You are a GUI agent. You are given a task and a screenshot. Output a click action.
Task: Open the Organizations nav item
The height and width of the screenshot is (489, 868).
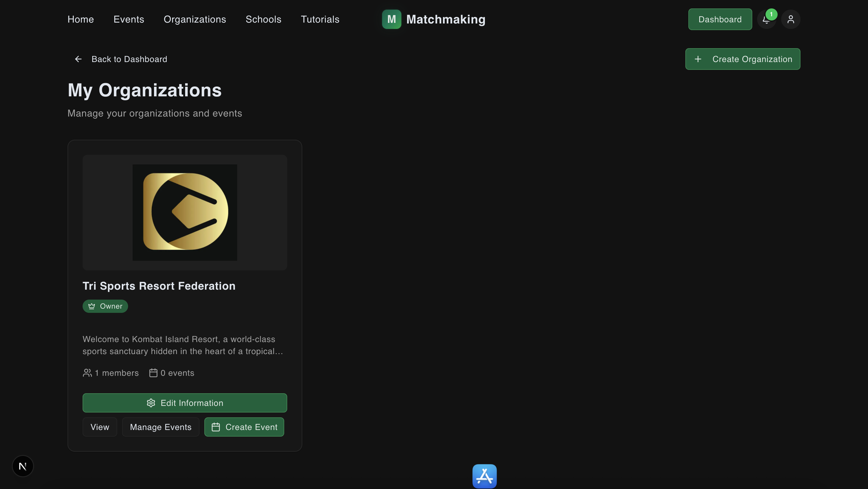(195, 20)
